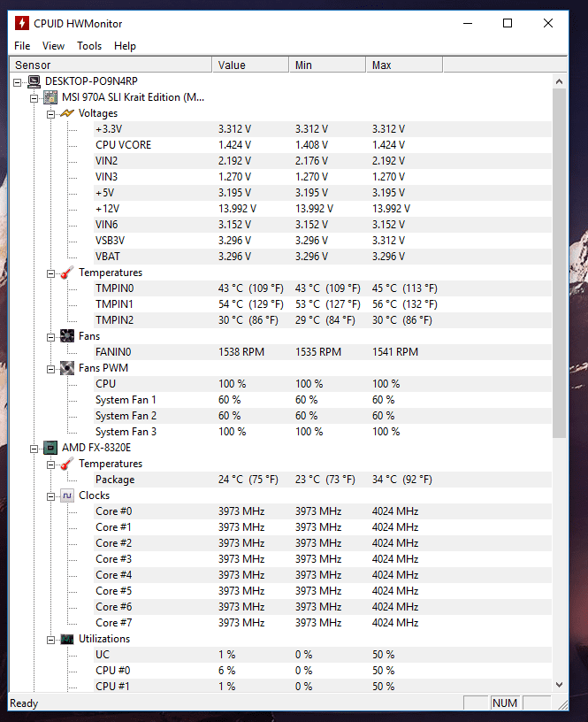588x722 pixels.
Task: Select the +5V row
Action: [x=323, y=193]
